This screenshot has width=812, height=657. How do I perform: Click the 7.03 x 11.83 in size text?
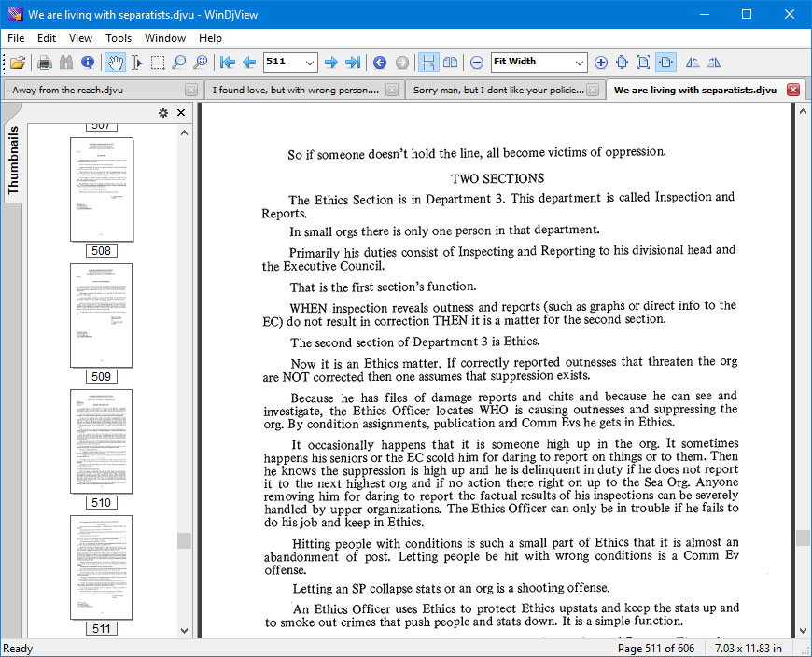749,649
